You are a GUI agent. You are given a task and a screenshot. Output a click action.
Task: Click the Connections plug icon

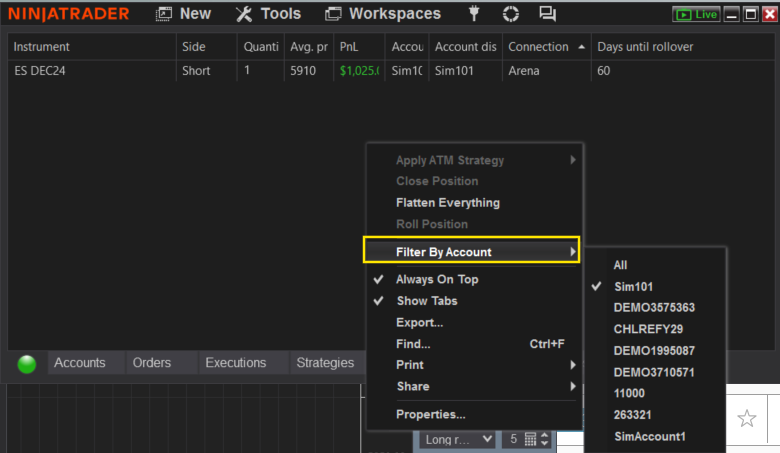click(x=474, y=14)
